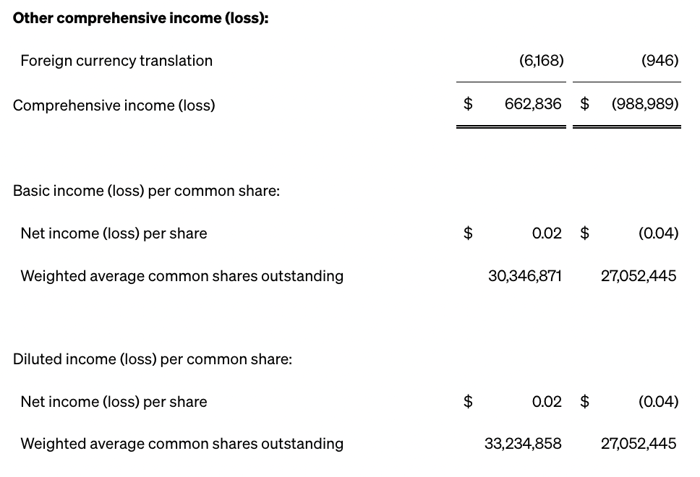This screenshot has width=700, height=477.
Task: Click the 30,346,871 weighted shares value
Action: pos(525,276)
